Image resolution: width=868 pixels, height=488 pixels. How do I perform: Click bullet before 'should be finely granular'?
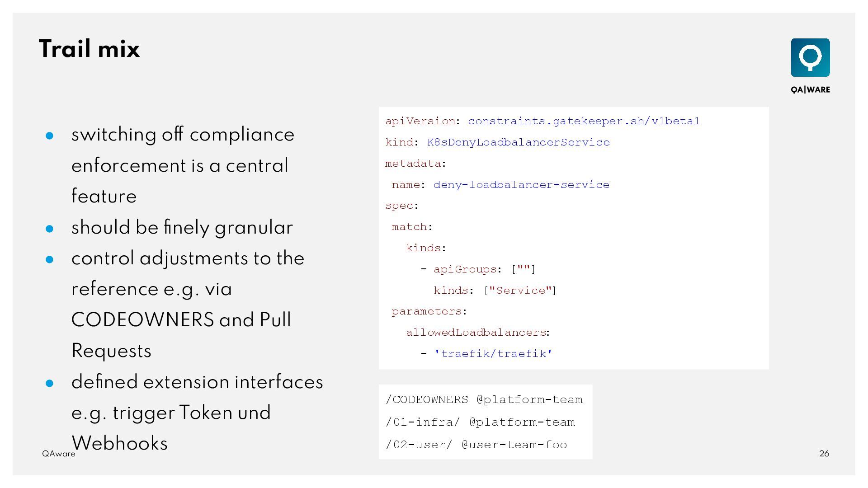[x=50, y=229]
